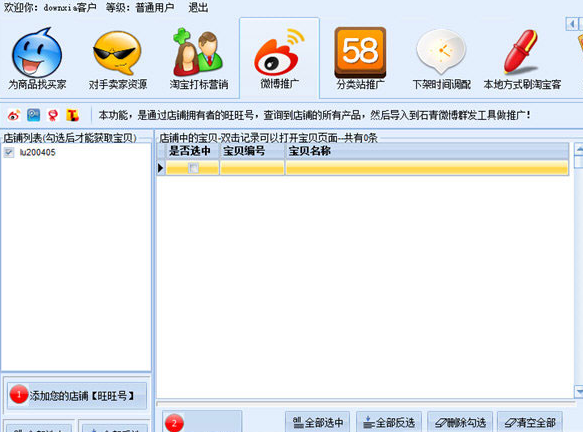Click the table scrollbar down arrow
The image size is (583, 432).
(579, 392)
